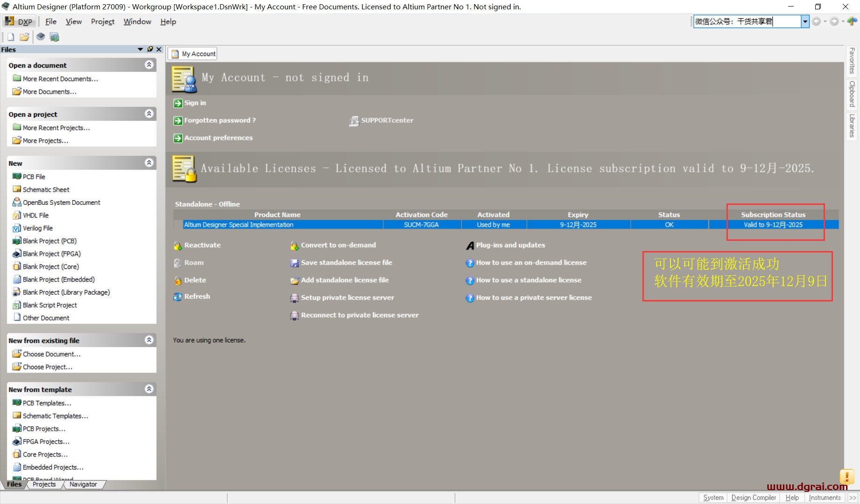
Task: Click the home page icon
Action: click(852, 21)
